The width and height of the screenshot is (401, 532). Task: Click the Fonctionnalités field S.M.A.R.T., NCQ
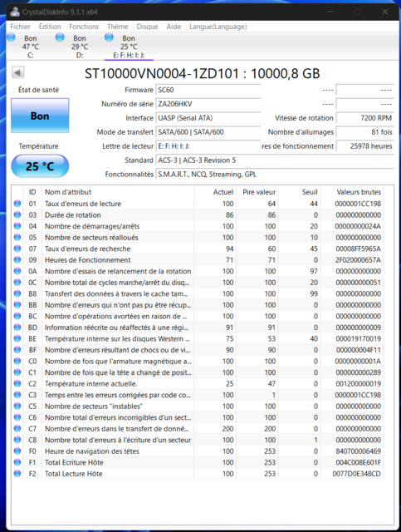pyautogui.click(x=275, y=175)
